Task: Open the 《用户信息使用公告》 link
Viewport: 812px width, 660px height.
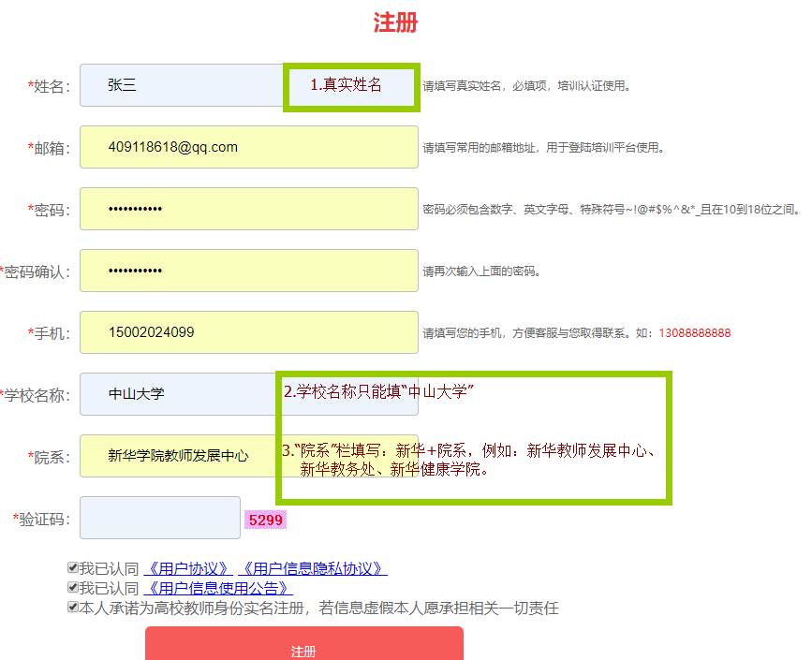Action: [x=219, y=589]
